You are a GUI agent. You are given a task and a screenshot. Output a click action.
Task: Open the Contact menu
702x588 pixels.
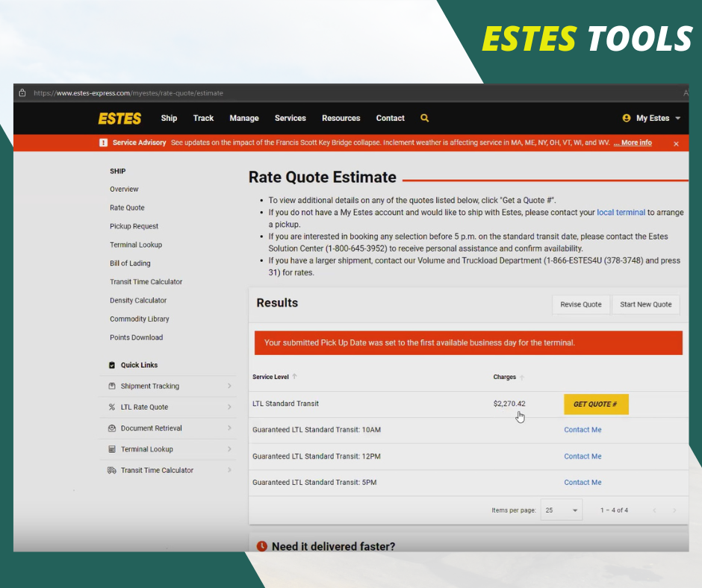click(390, 118)
